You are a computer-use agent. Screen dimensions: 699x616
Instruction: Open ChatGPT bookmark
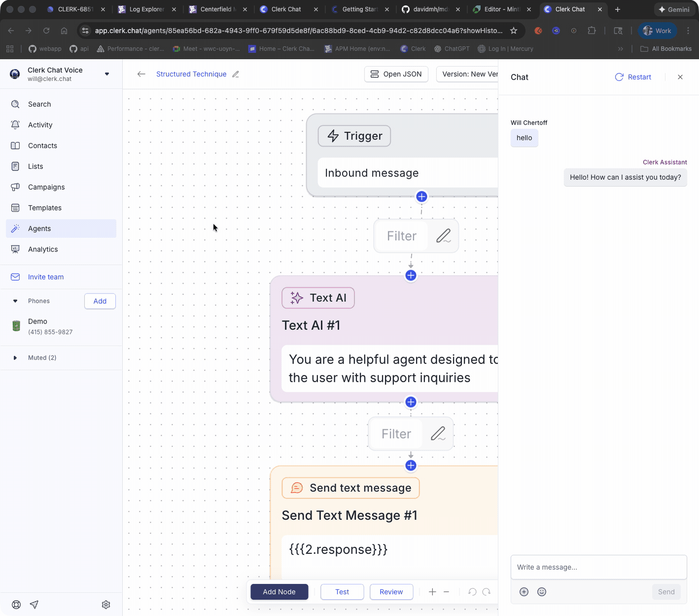[x=452, y=49]
